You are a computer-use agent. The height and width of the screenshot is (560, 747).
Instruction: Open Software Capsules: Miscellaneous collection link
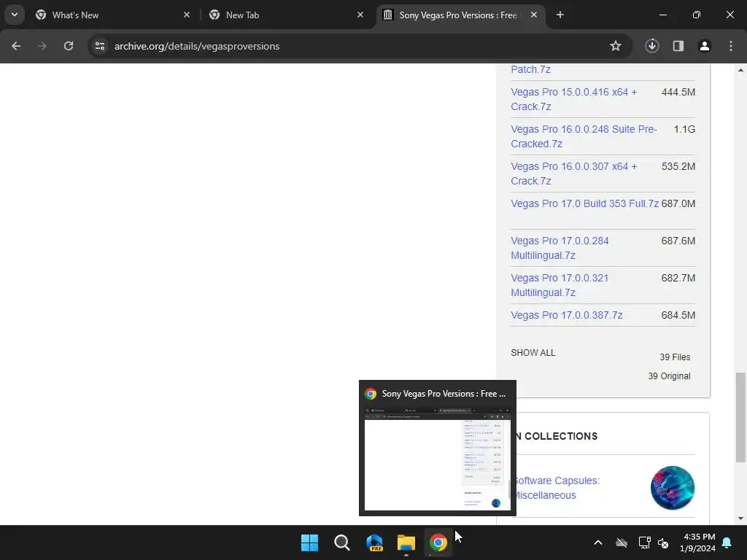click(557, 488)
